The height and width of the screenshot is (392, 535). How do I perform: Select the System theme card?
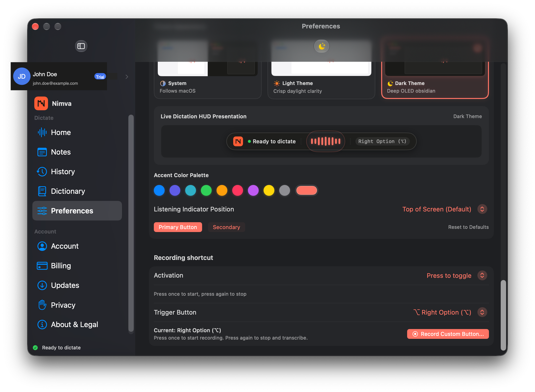point(208,80)
